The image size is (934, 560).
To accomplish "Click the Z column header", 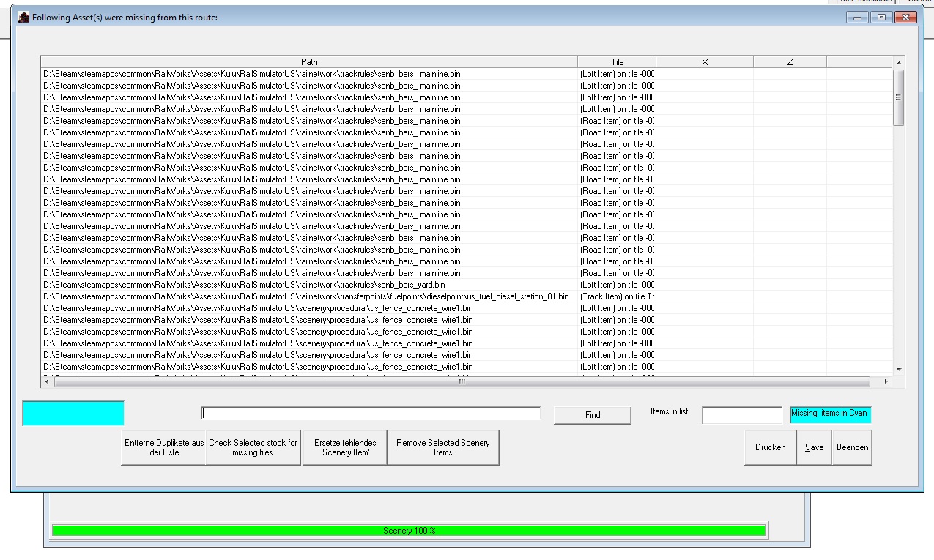I will coord(790,62).
